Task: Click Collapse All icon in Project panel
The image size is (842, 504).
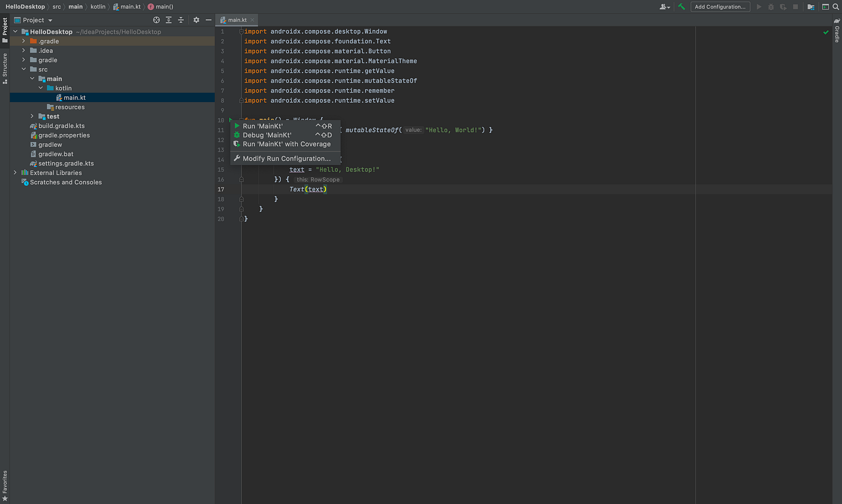Action: pyautogui.click(x=180, y=20)
